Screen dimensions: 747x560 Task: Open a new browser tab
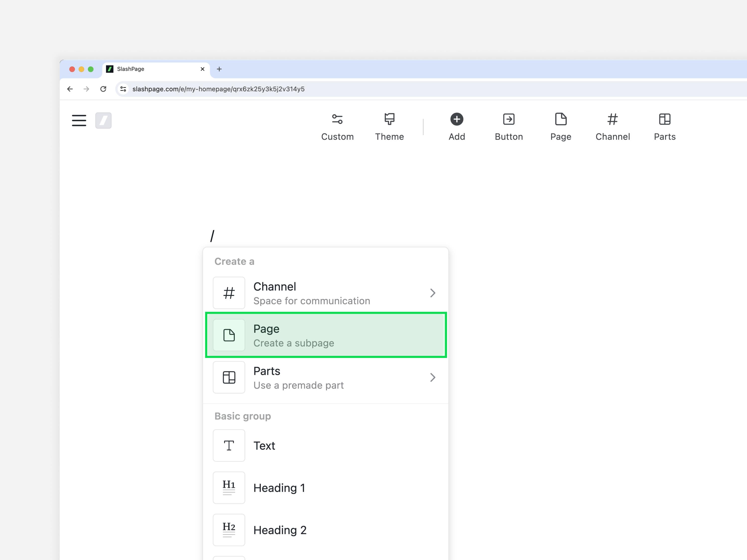[x=219, y=69]
